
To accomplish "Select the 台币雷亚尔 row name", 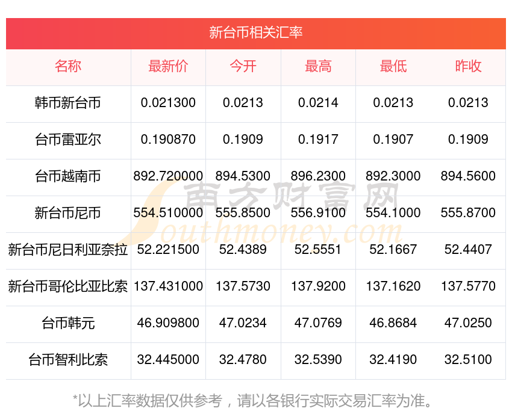I will click(x=68, y=140).
